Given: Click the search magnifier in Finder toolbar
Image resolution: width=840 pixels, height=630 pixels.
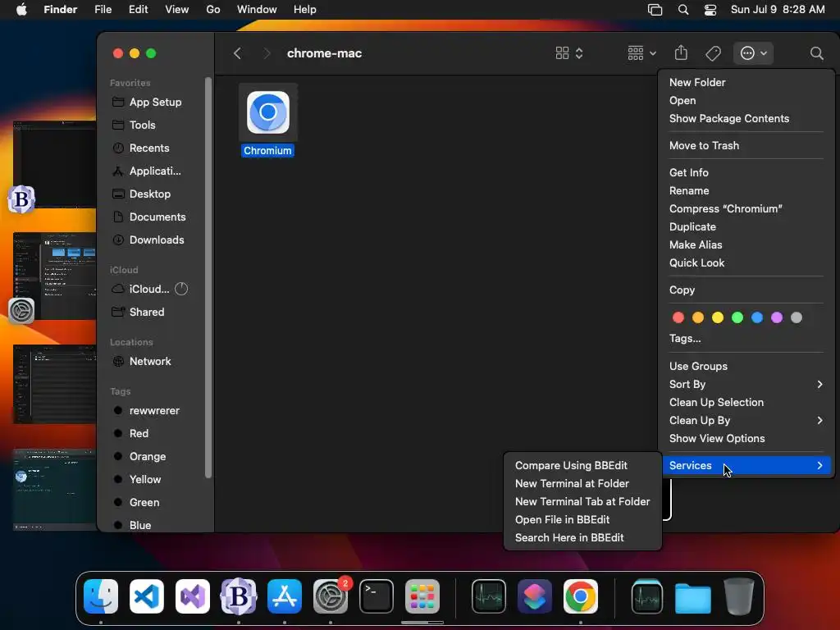Looking at the screenshot, I should (816, 53).
